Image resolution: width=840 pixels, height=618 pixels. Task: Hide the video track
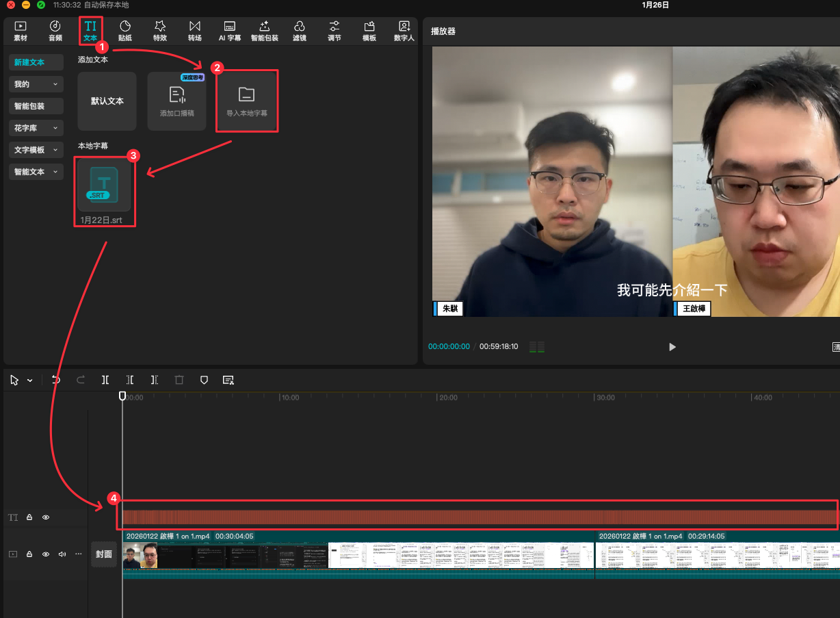pyautogui.click(x=46, y=554)
